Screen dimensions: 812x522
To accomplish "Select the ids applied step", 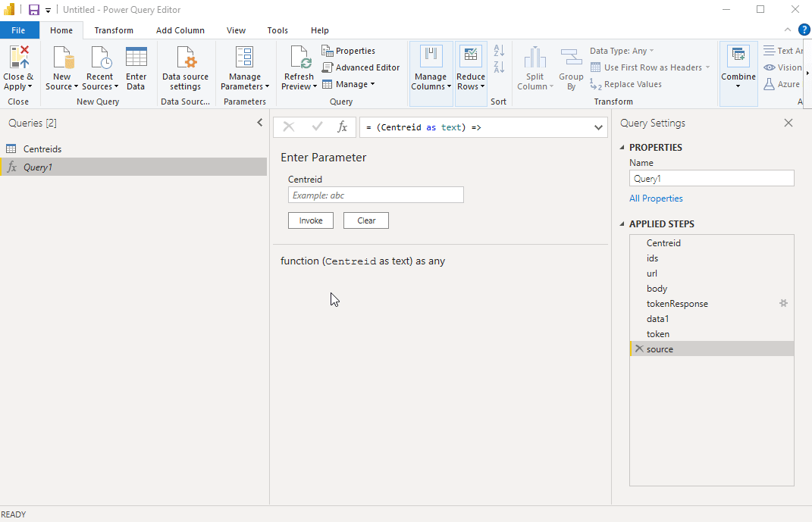I will pyautogui.click(x=711, y=258).
